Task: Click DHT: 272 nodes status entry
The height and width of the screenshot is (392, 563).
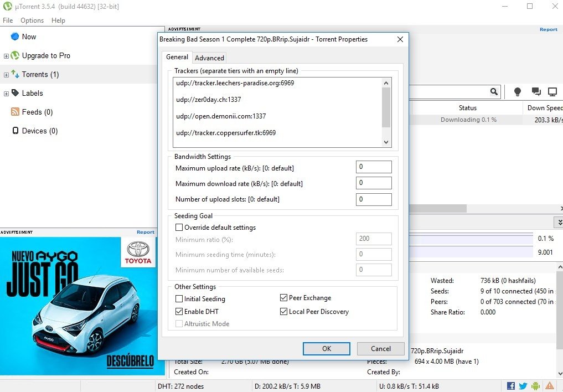Action: 180,386
